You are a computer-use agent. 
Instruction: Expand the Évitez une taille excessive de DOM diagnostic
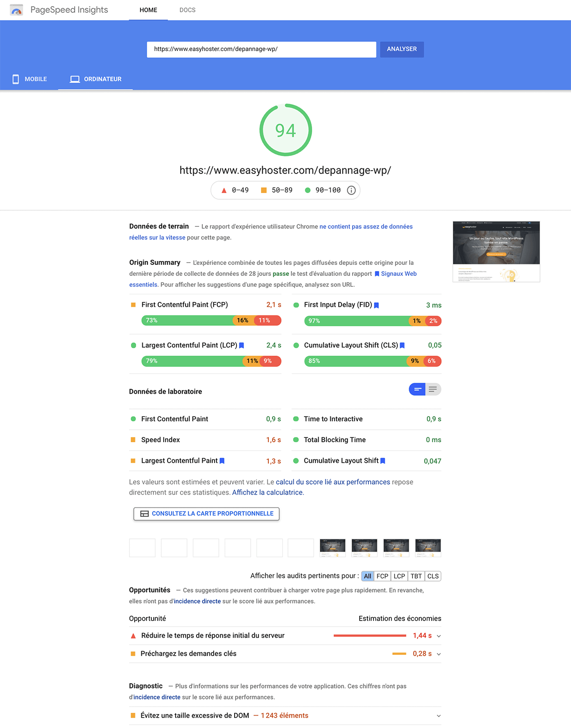click(437, 715)
